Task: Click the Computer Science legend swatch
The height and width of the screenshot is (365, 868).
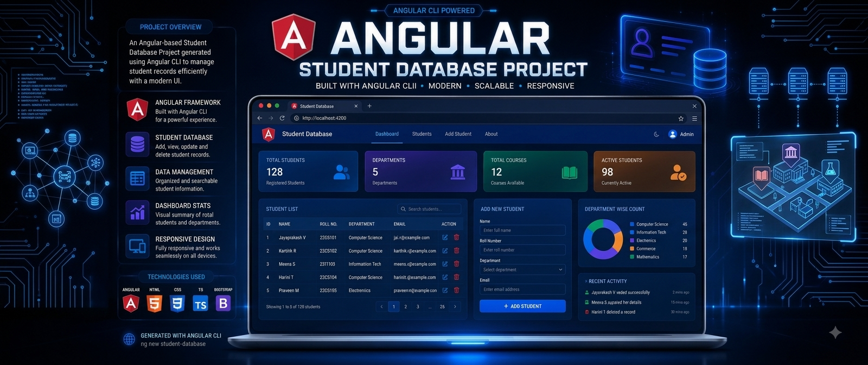Action: click(x=632, y=224)
